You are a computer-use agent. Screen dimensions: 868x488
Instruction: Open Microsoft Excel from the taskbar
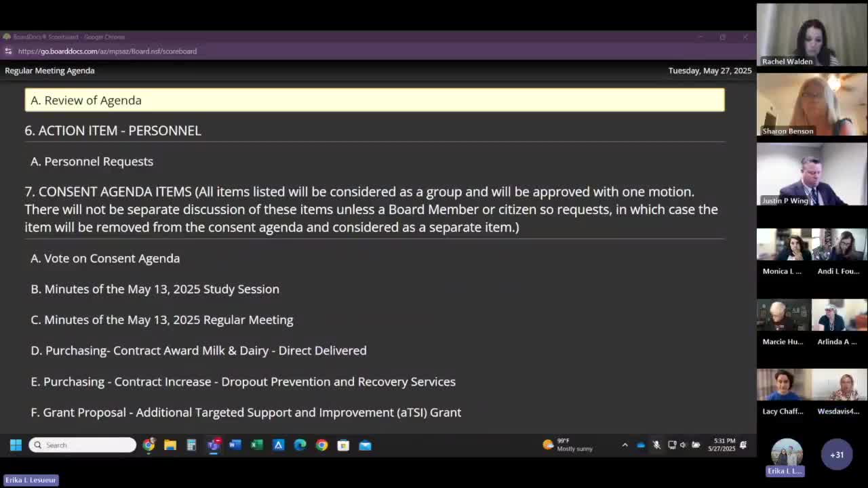click(257, 445)
